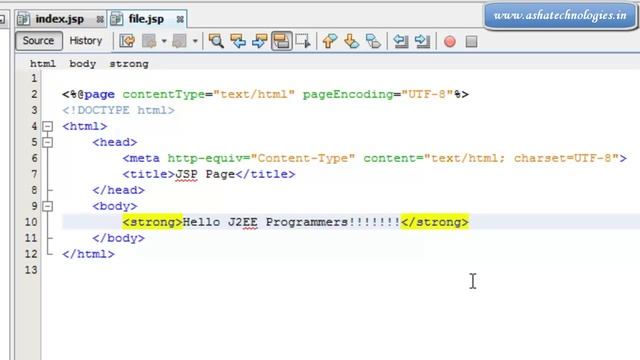Click Find Next Occurrence icon
The width and height of the screenshot is (640, 360).
[x=260, y=41]
